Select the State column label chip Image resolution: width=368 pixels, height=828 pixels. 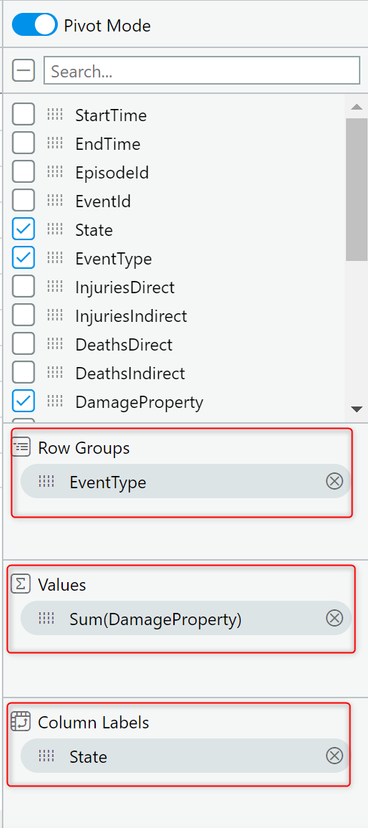click(x=185, y=756)
